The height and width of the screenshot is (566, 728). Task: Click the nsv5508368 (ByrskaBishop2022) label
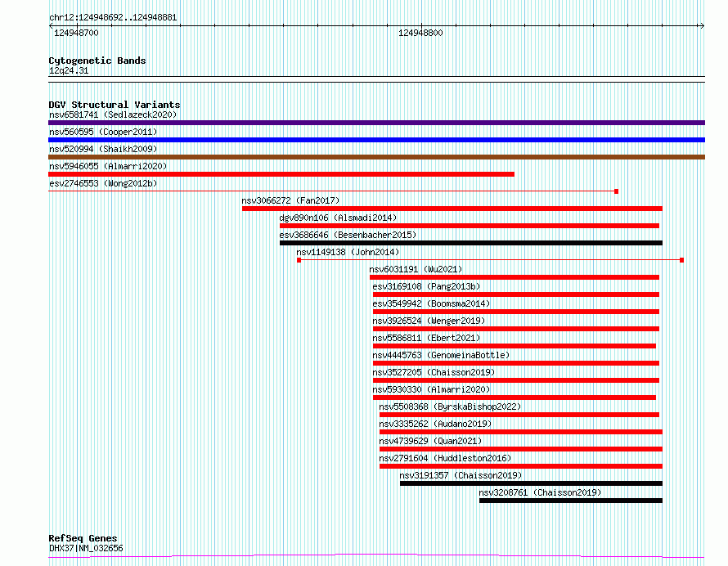(x=450, y=407)
